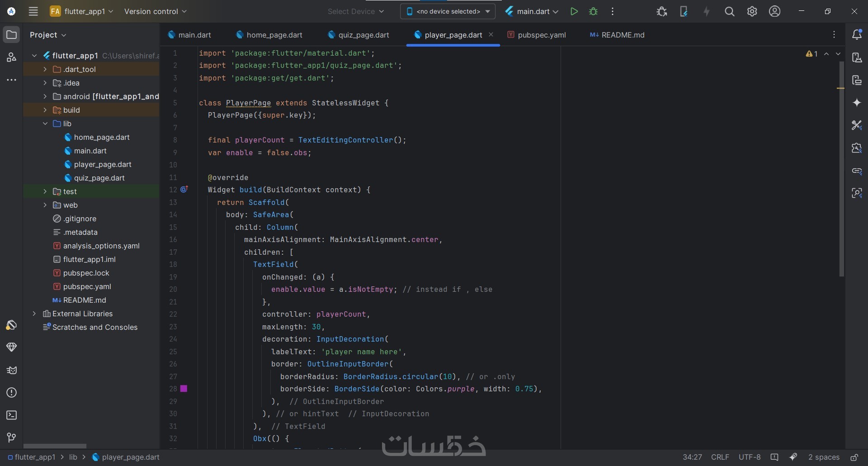Image resolution: width=868 pixels, height=466 pixels.
Task: Open the Project view selector dropdown
Action: tap(48, 35)
